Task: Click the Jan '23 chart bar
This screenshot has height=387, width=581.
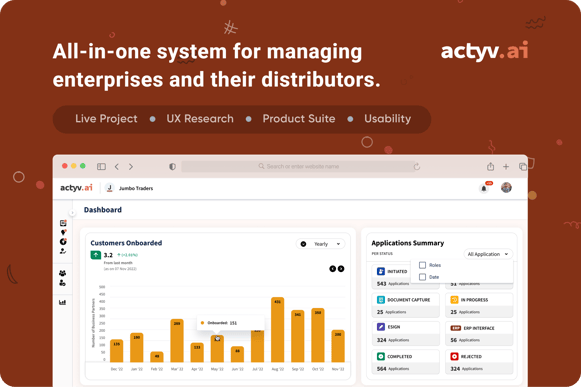Action: click(x=137, y=347)
